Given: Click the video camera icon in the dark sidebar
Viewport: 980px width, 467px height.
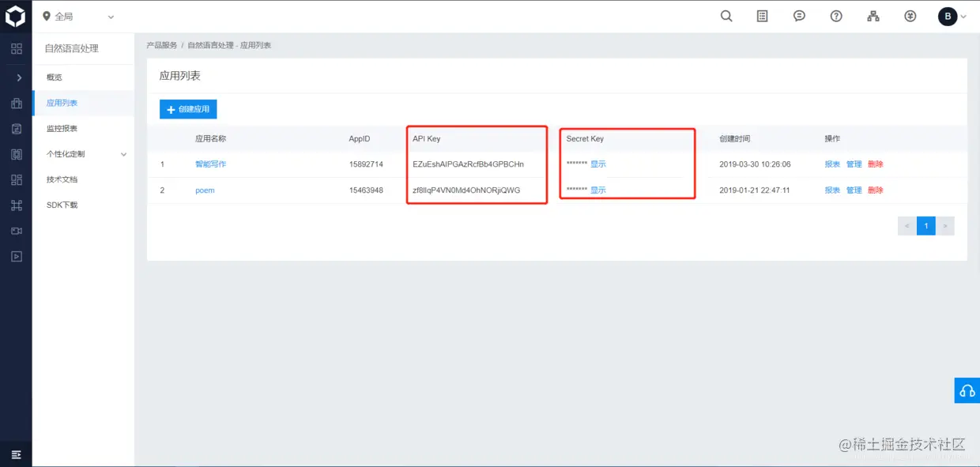Looking at the screenshot, I should click(x=16, y=231).
